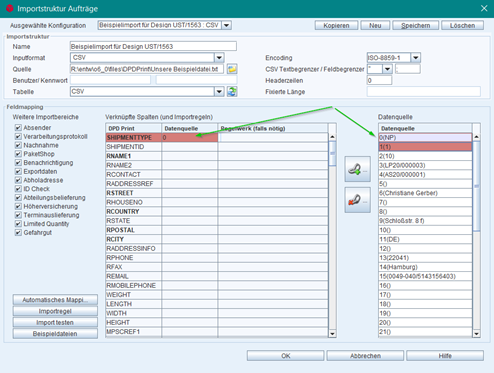Link selected column with add-link icon
The height and width of the screenshot is (373, 494).
coord(357,169)
